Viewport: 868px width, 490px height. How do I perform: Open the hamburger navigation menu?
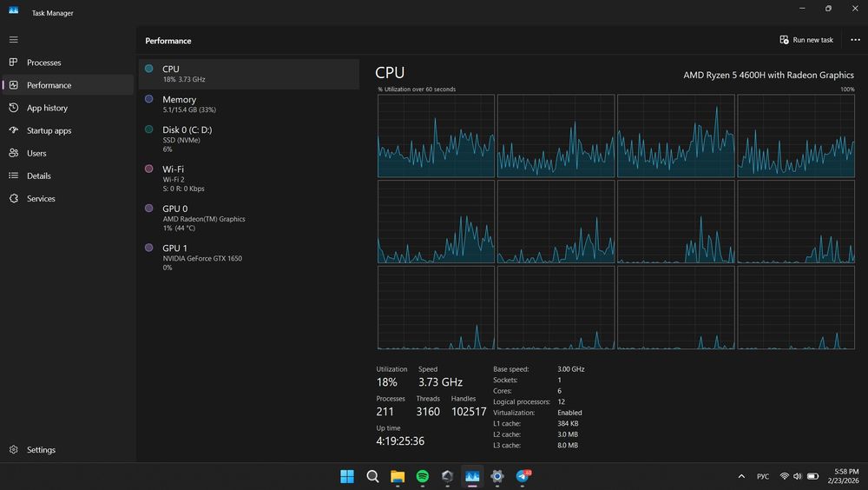pyautogui.click(x=13, y=40)
